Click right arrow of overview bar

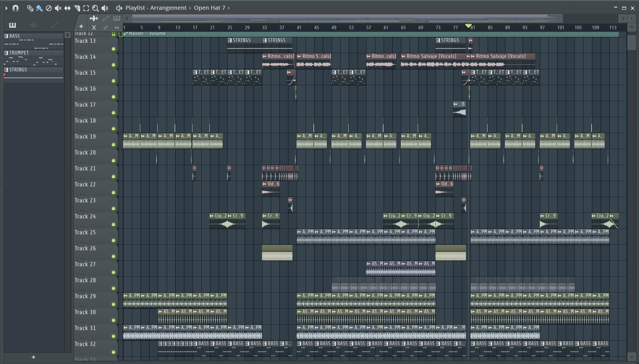pyautogui.click(x=623, y=18)
